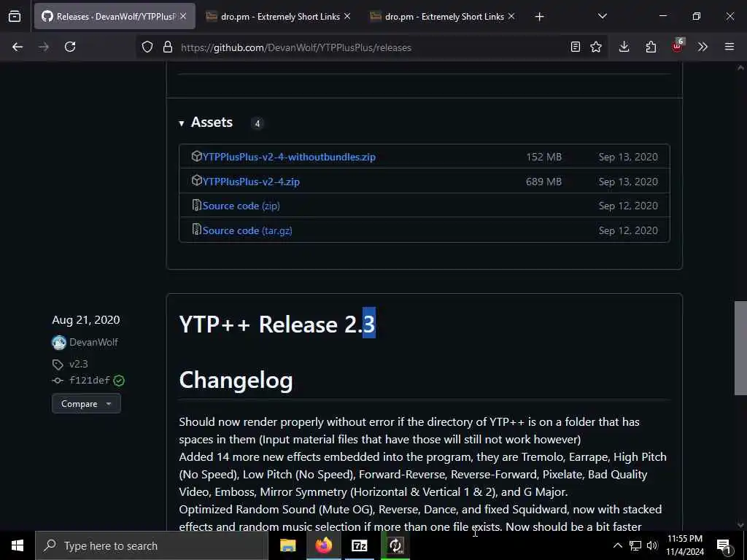Screen dimensions: 747x560
Task: Click DevanWolf avatar image
Action: coord(59,343)
